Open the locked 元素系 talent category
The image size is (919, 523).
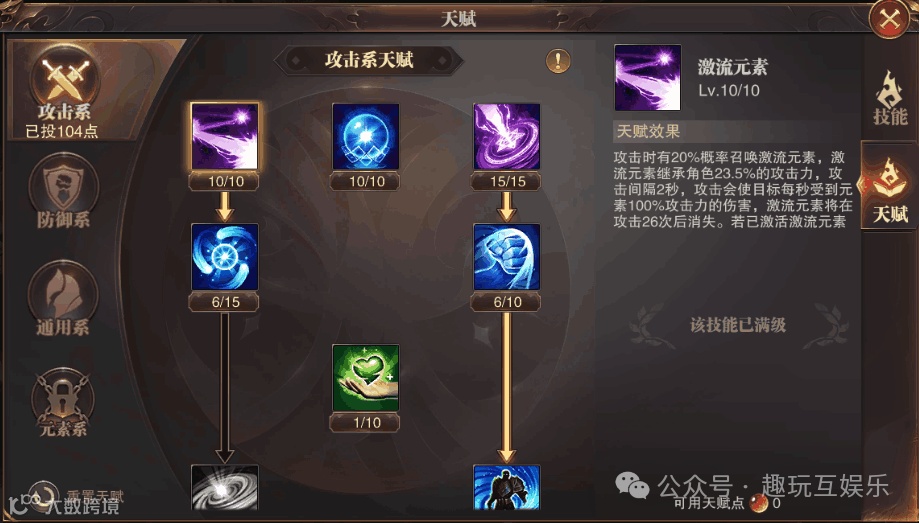coord(63,403)
